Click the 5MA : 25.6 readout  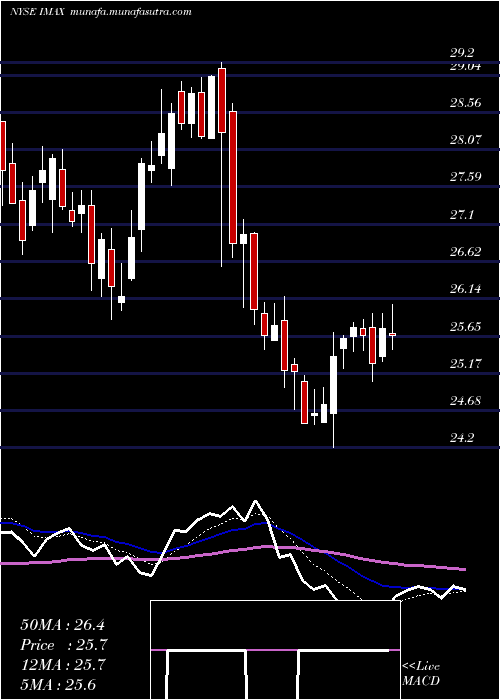click(58, 684)
